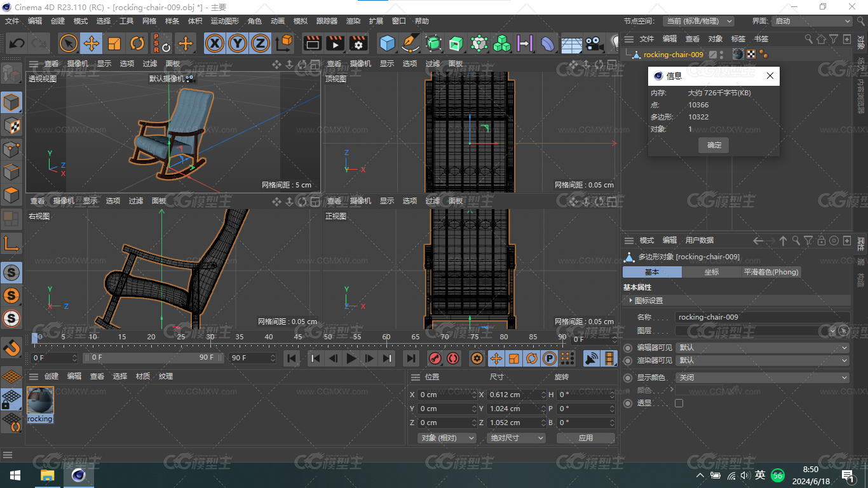Render to Picture Viewer icon
Image resolution: width=868 pixels, height=488 pixels.
click(x=336, y=43)
